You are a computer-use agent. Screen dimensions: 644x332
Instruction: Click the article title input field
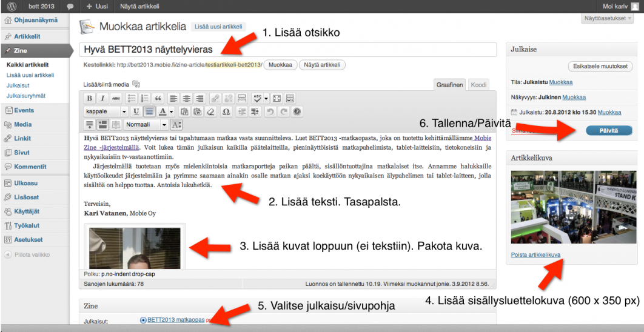pyautogui.click(x=287, y=50)
